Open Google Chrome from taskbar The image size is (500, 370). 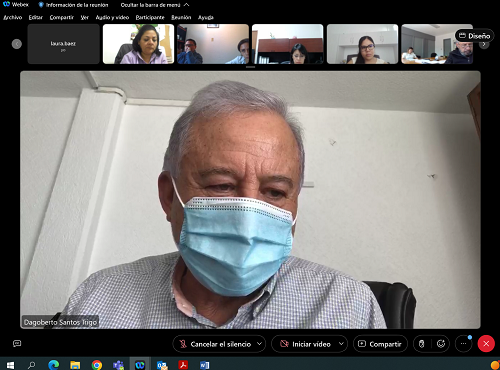[97, 365]
